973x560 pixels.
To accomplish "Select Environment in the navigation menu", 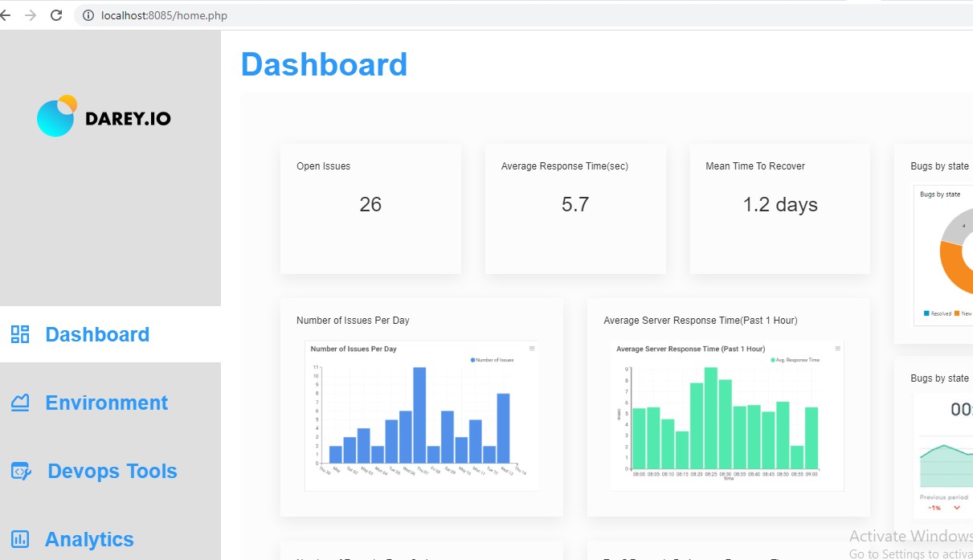I will tap(107, 402).
